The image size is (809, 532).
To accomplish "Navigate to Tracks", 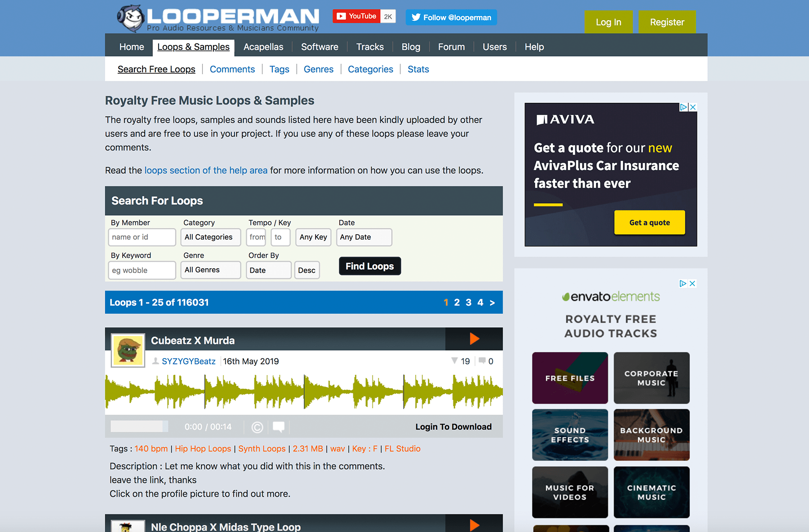I will [370, 47].
